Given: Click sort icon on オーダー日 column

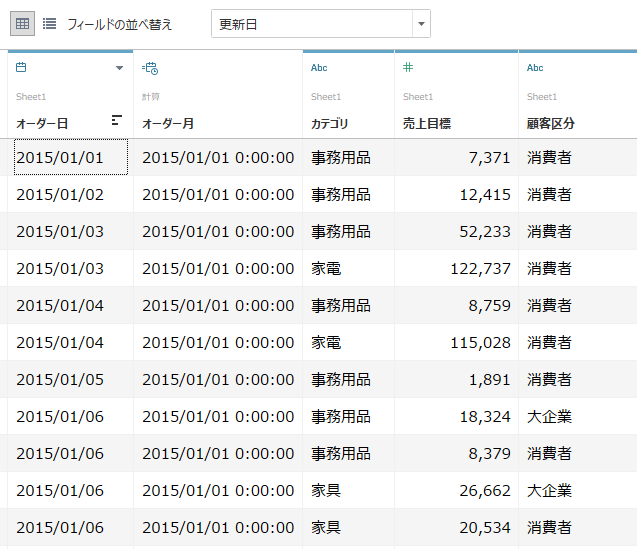Looking at the screenshot, I should pyautogui.click(x=117, y=120).
